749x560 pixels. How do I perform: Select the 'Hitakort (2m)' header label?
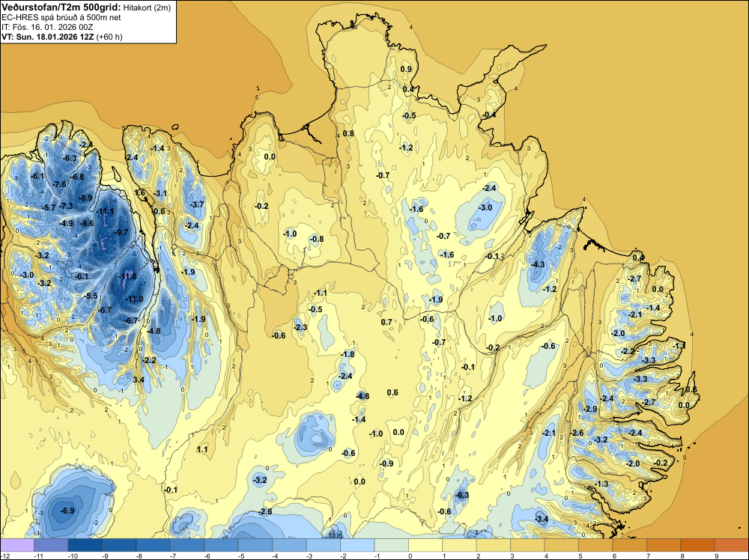point(146,7)
